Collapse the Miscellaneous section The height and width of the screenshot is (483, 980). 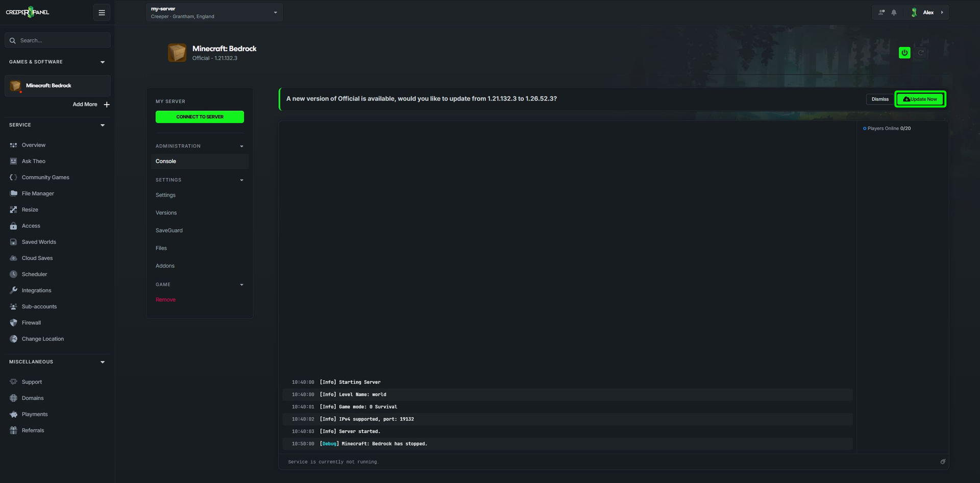tap(103, 362)
